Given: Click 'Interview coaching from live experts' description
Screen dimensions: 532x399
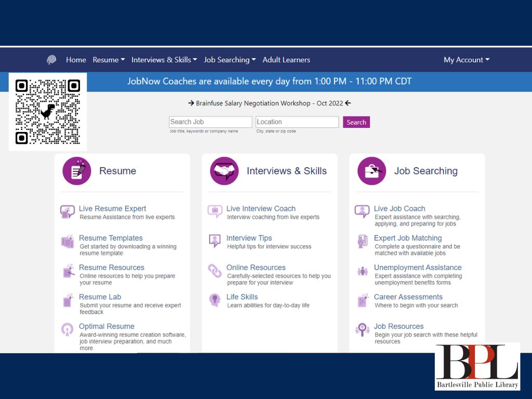Looking at the screenshot, I should click(x=273, y=217).
